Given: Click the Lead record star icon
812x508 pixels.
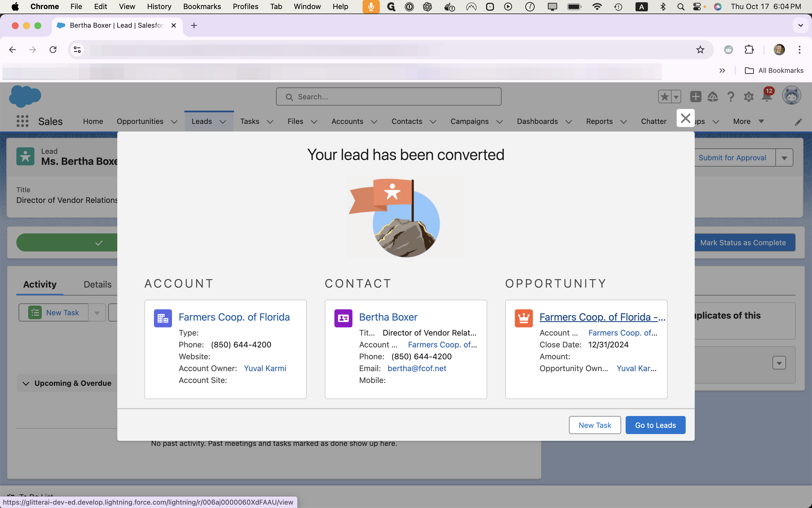Looking at the screenshot, I should pos(25,156).
